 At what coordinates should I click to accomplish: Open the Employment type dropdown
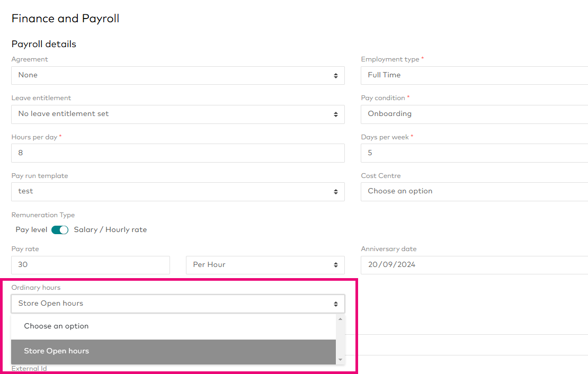474,75
